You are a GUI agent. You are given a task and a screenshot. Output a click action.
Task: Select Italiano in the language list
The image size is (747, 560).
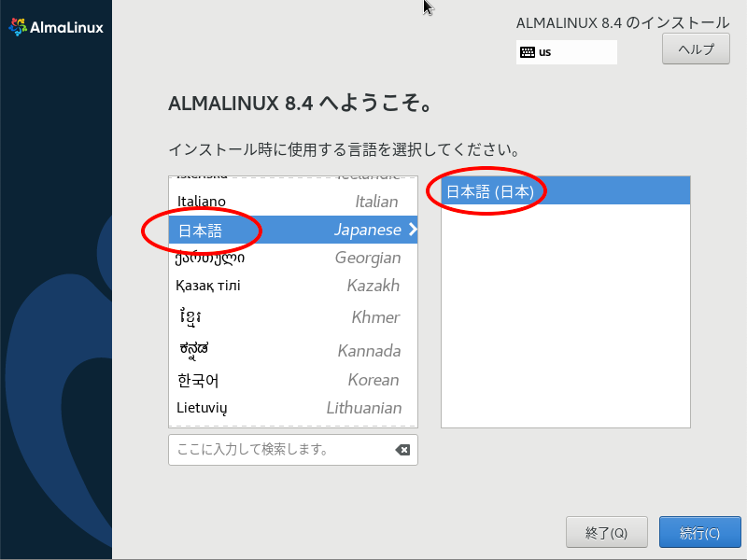coord(293,202)
